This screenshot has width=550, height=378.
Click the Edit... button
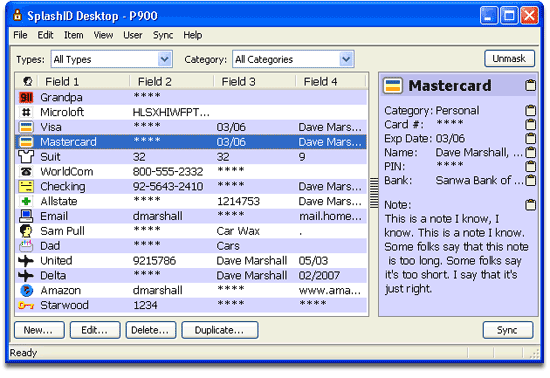(95, 330)
